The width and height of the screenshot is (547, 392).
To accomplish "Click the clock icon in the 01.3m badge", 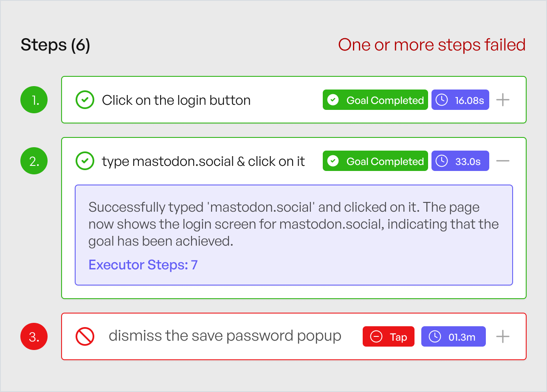I will (x=435, y=336).
